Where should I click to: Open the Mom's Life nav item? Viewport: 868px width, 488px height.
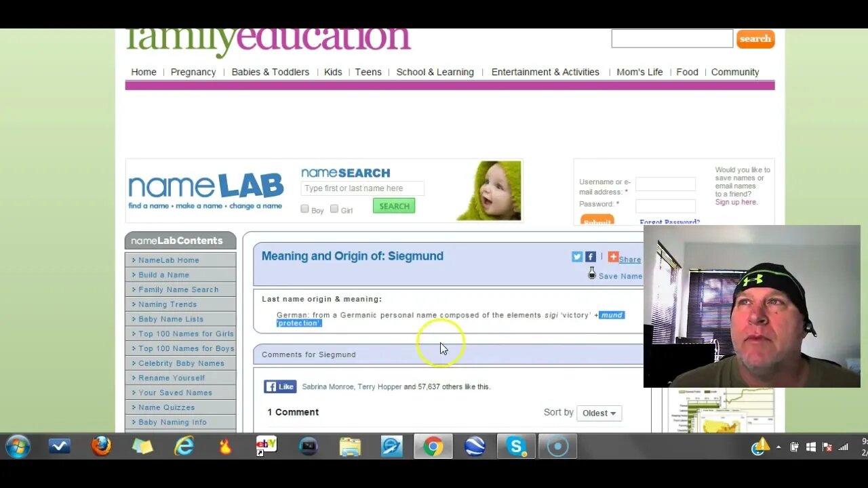click(x=639, y=72)
